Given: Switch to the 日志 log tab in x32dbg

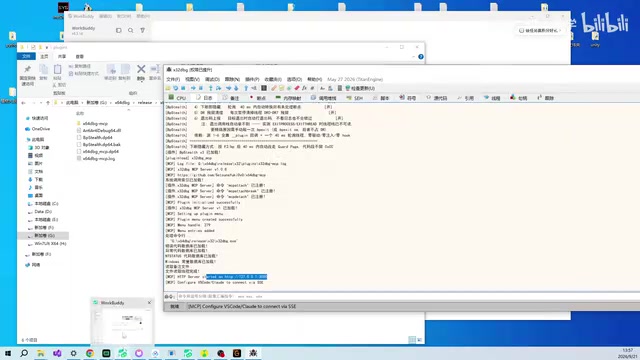Looking at the screenshot, I should (204, 98).
